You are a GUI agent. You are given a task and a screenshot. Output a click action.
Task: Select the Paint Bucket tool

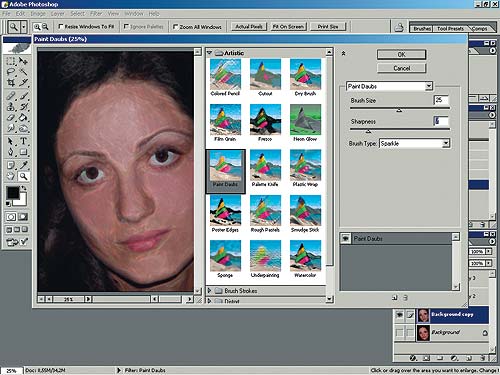click(23, 117)
